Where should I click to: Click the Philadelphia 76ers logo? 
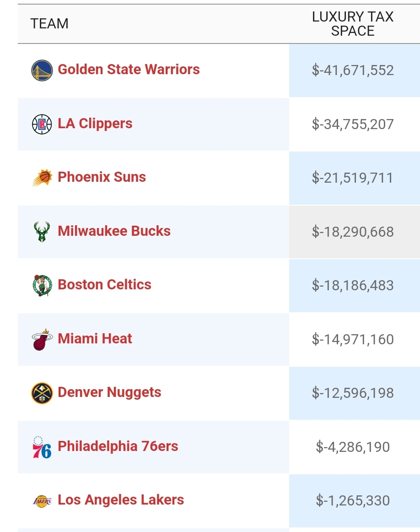pos(42,447)
